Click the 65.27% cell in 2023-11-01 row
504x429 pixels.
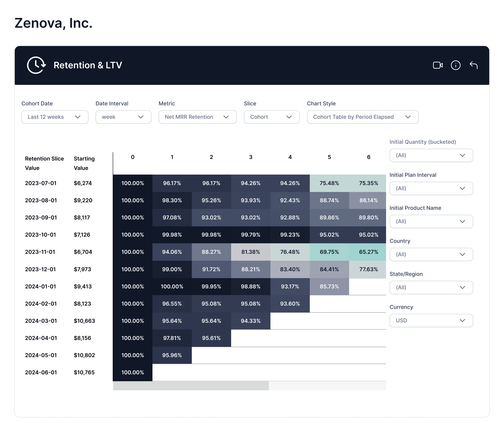click(368, 252)
